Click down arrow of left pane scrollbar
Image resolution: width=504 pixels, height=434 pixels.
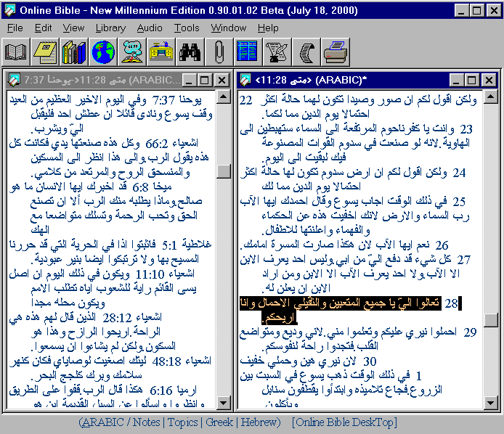(x=224, y=402)
